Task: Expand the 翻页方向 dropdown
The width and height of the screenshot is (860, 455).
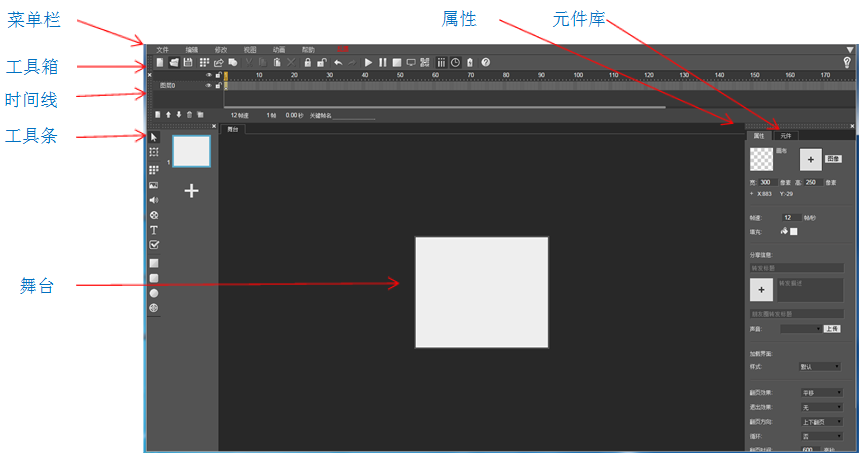Action: (x=821, y=422)
